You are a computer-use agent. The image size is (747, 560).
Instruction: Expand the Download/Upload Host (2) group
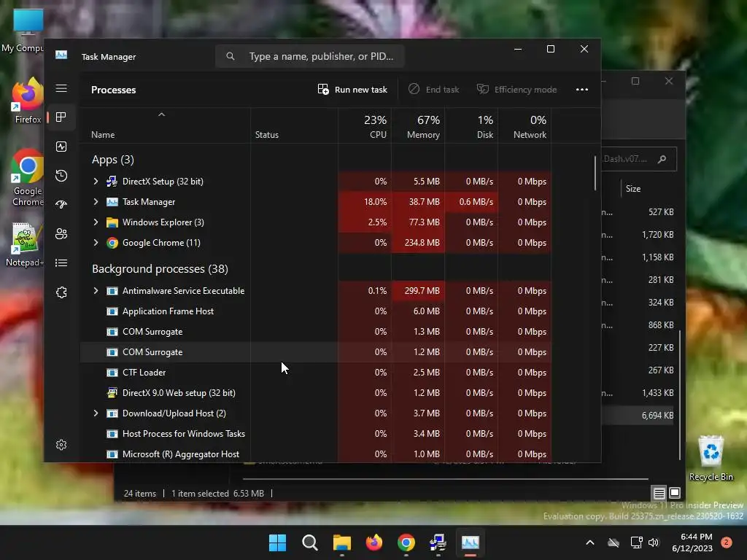pyautogui.click(x=96, y=413)
